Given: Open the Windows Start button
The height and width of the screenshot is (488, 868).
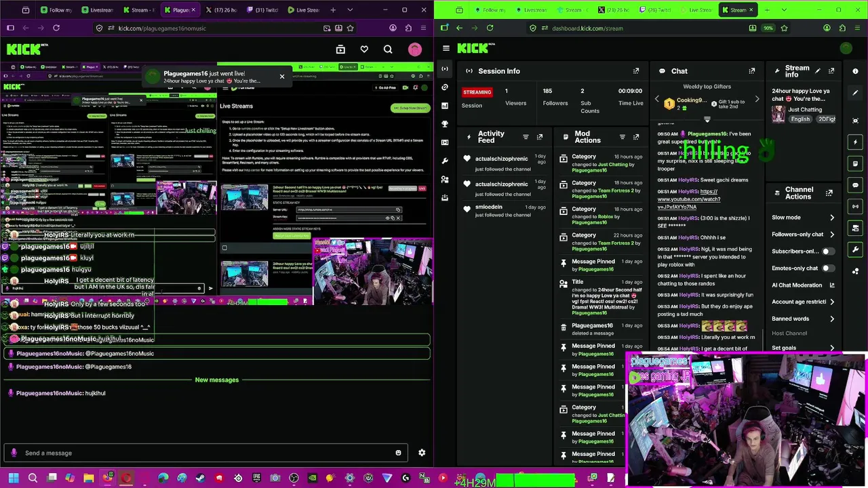Looking at the screenshot, I should click(x=13, y=479).
